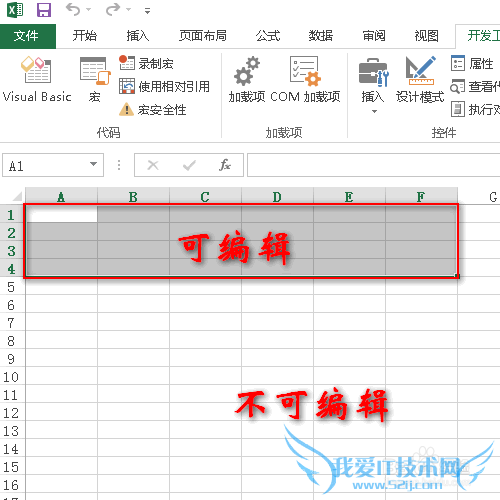The image size is (500, 500).
Task: Open the 文件 menu tab
Action: pos(28,36)
